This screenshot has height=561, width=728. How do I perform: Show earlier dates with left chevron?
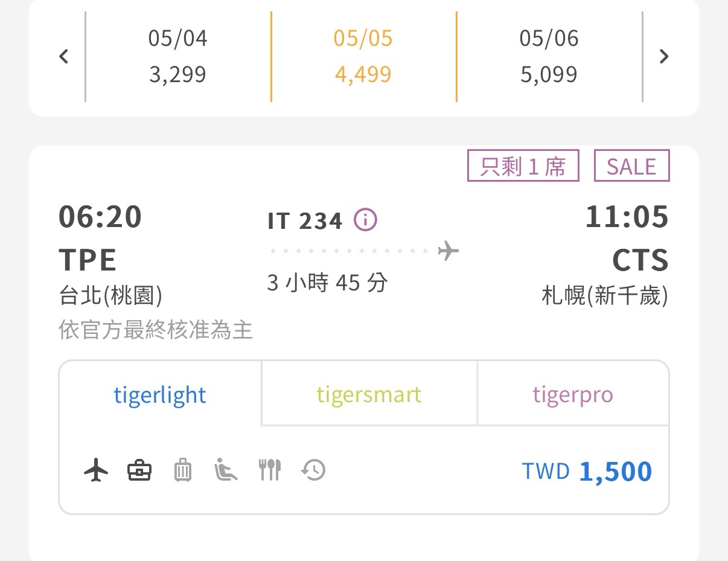[x=64, y=57]
